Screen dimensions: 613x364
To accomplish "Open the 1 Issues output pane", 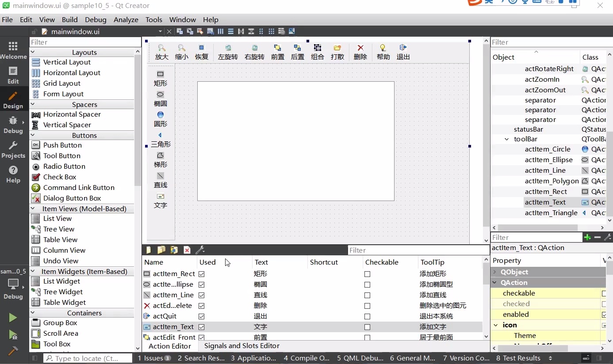I will coord(154,358).
